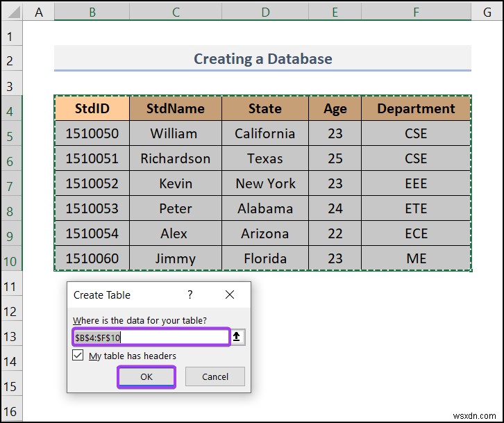Click the select-all corner triangle
Viewport: 504px width, 423px height.
[x=12, y=13]
